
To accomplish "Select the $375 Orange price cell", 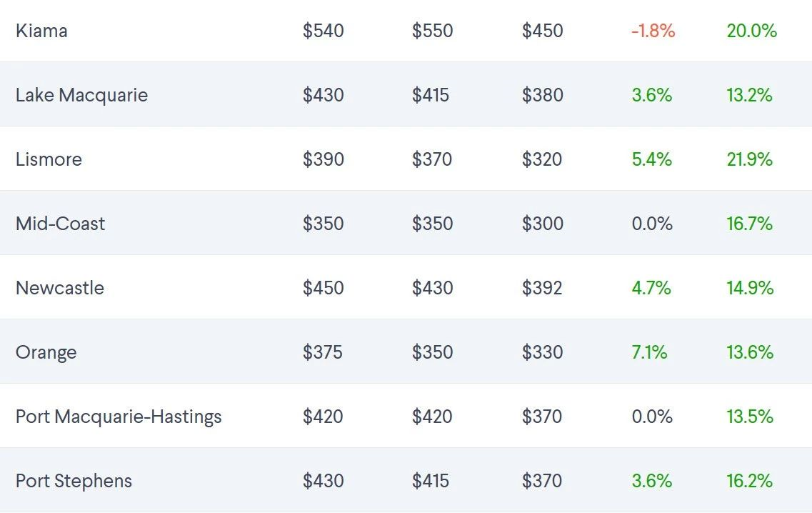I will (x=323, y=352).
